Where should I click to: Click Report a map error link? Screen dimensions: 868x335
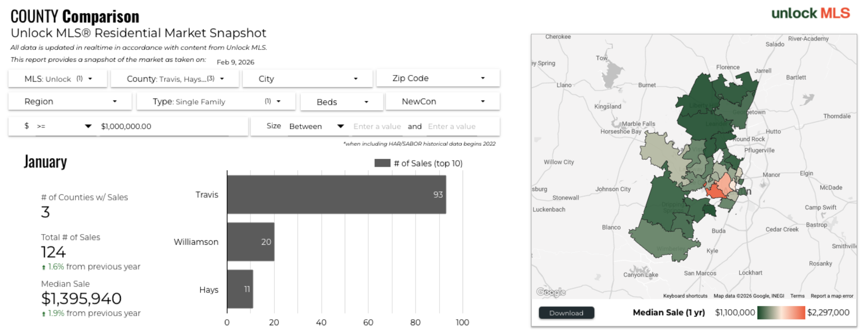[832, 296]
